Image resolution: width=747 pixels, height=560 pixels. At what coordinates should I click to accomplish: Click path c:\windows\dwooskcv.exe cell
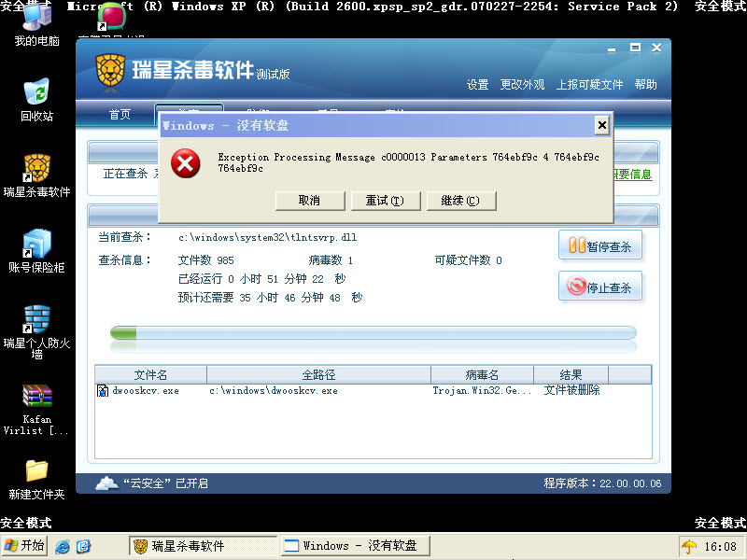(x=274, y=391)
